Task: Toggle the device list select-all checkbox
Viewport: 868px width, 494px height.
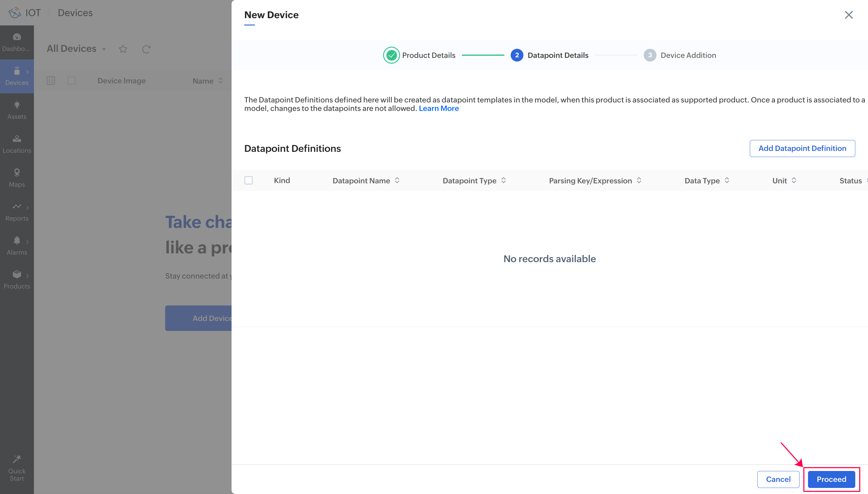Action: point(72,81)
